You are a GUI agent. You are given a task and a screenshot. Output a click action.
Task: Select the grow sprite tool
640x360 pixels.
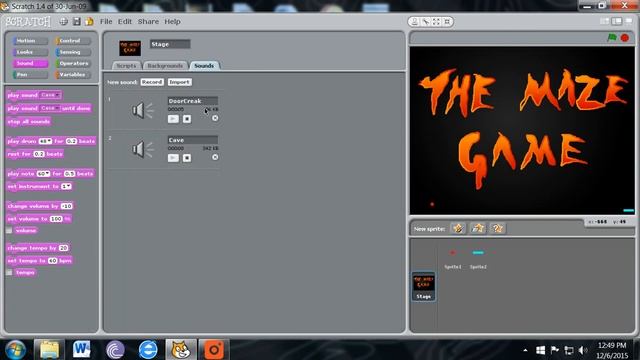click(x=436, y=22)
